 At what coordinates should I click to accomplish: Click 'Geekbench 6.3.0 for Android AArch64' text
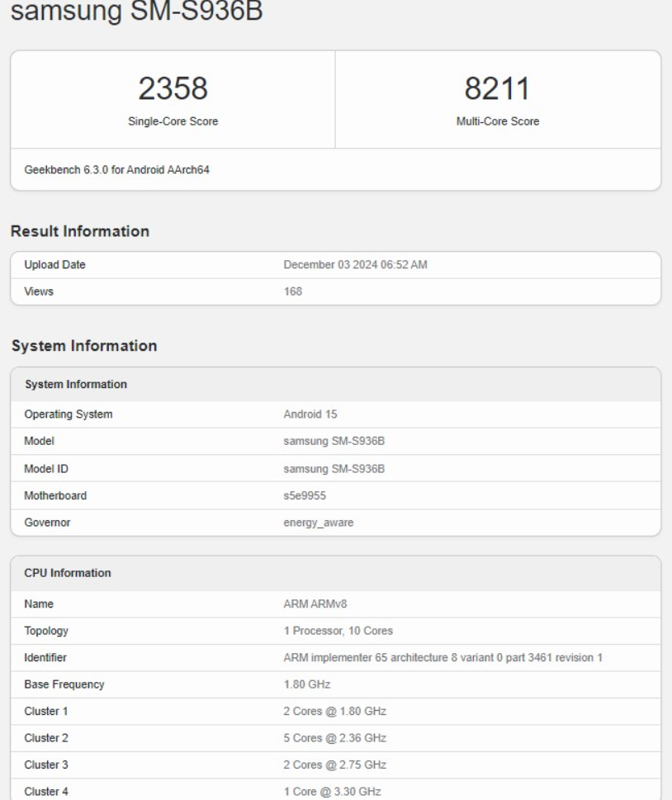(x=117, y=170)
